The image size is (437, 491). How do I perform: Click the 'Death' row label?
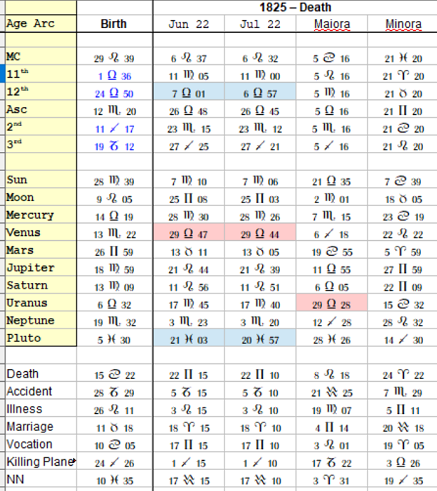point(23,374)
